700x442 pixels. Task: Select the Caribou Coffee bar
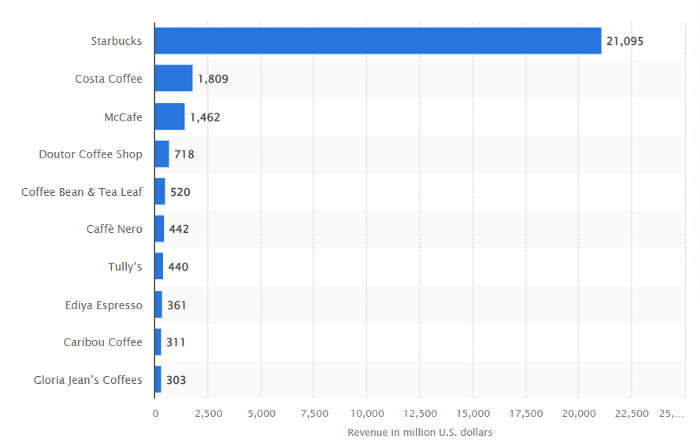click(x=158, y=342)
